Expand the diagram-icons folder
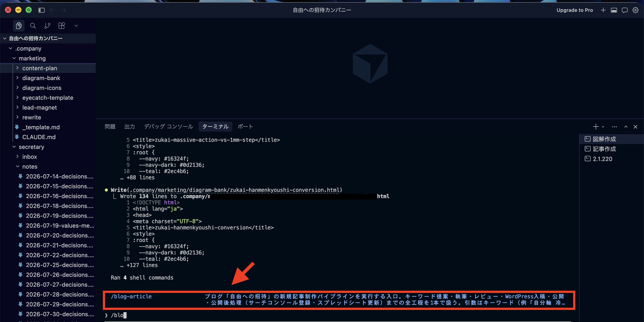This screenshot has height=322, width=644. 48,88
